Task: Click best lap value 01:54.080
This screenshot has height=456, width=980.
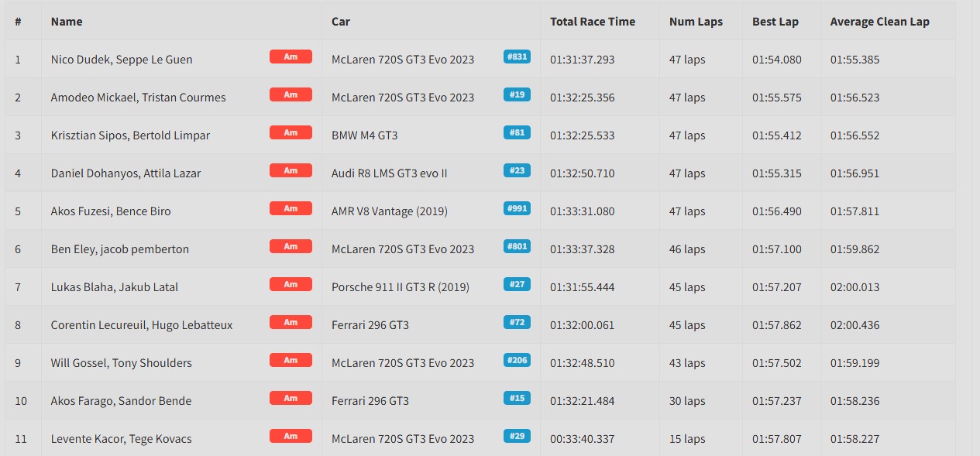Action: 777,60
